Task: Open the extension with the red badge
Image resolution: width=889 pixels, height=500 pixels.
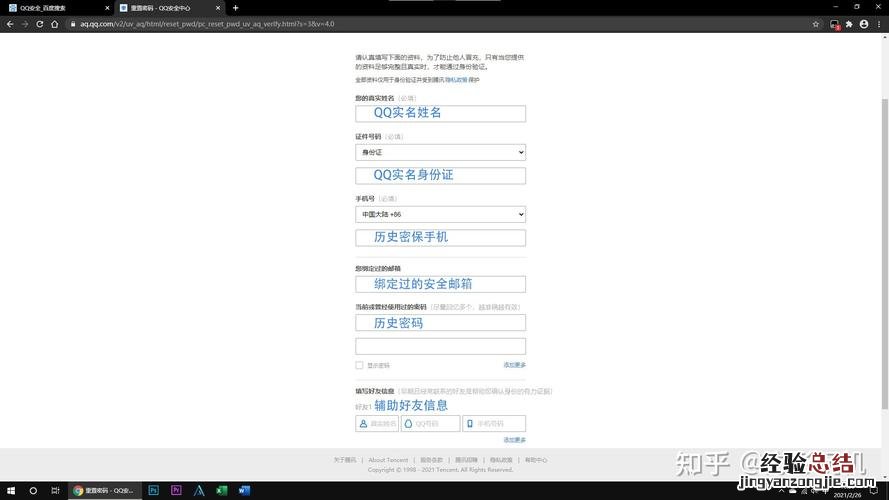Action: coord(834,25)
